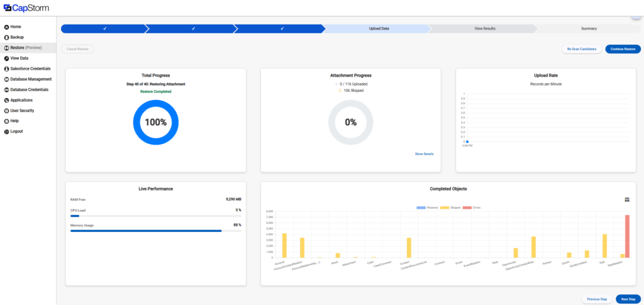
Task: Select the Salesforce Credentials person icon
Action: tap(6, 69)
